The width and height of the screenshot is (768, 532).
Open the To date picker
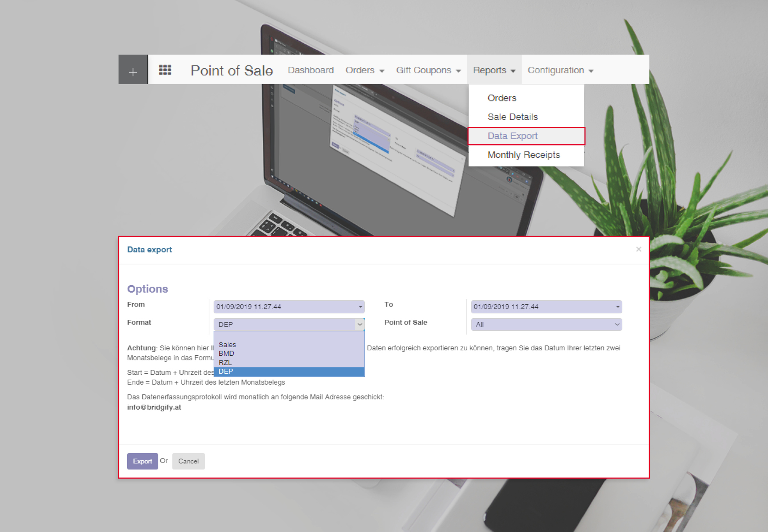click(x=546, y=307)
